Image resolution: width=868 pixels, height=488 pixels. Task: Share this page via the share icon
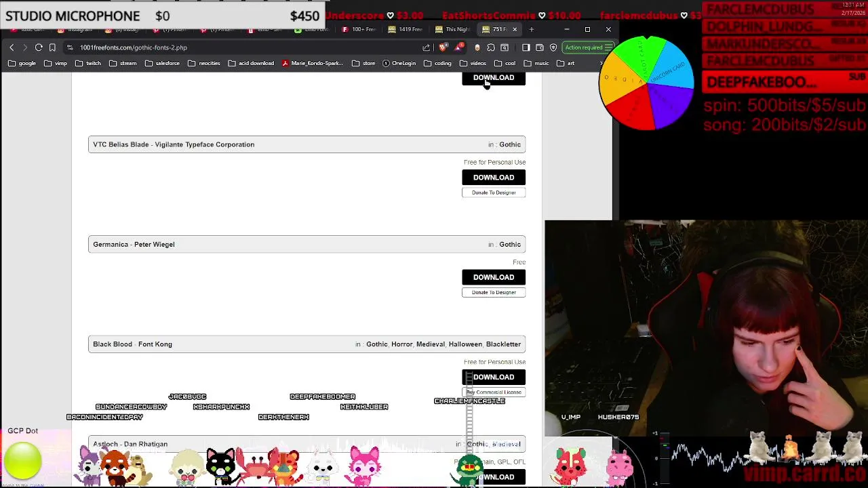click(426, 47)
